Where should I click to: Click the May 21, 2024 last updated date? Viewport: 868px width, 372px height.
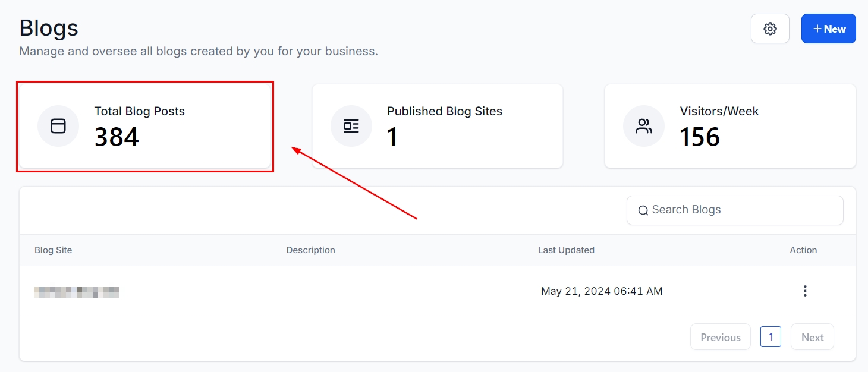(x=602, y=291)
